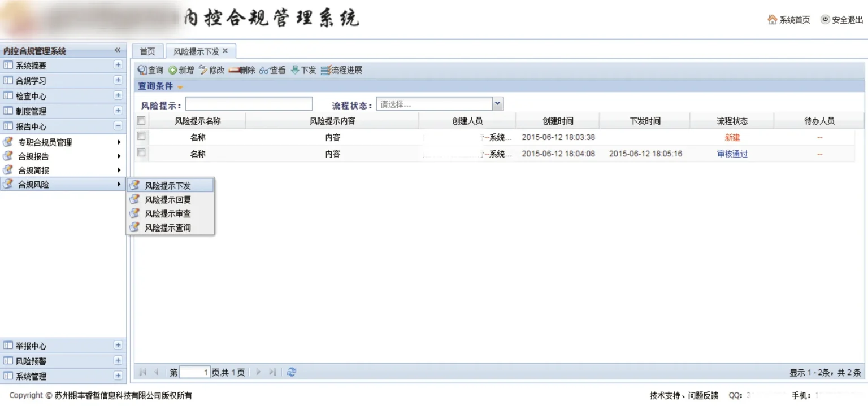The image size is (868, 406).
Task: Click the 删除 delete toolbar icon
Action: 235,71
